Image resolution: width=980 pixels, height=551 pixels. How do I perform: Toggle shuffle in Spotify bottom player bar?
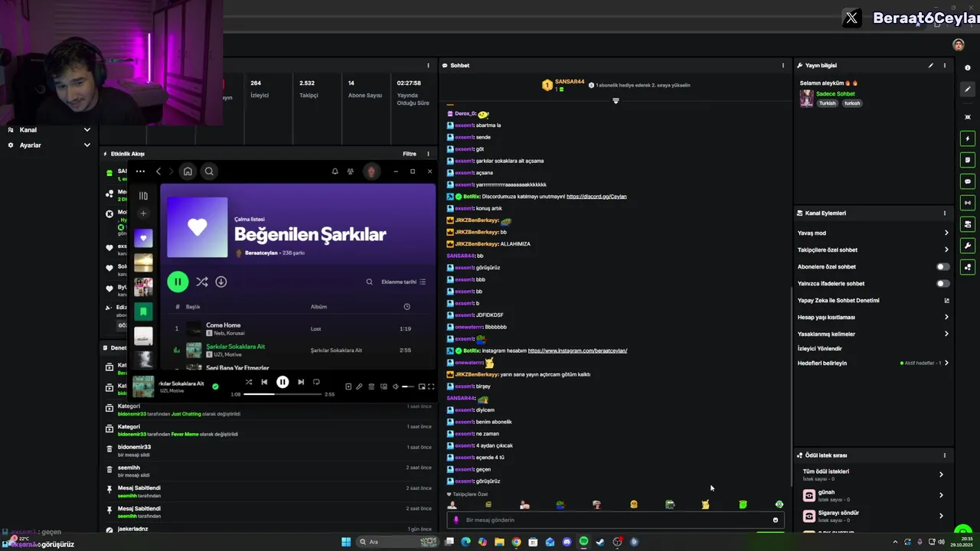pos(248,382)
